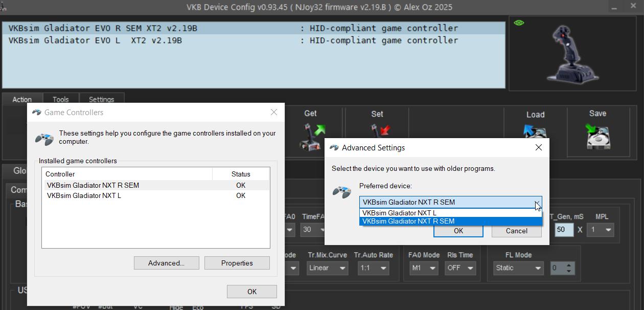This screenshot has width=644, height=310.
Task: Click the Status column header
Action: [x=241, y=174]
